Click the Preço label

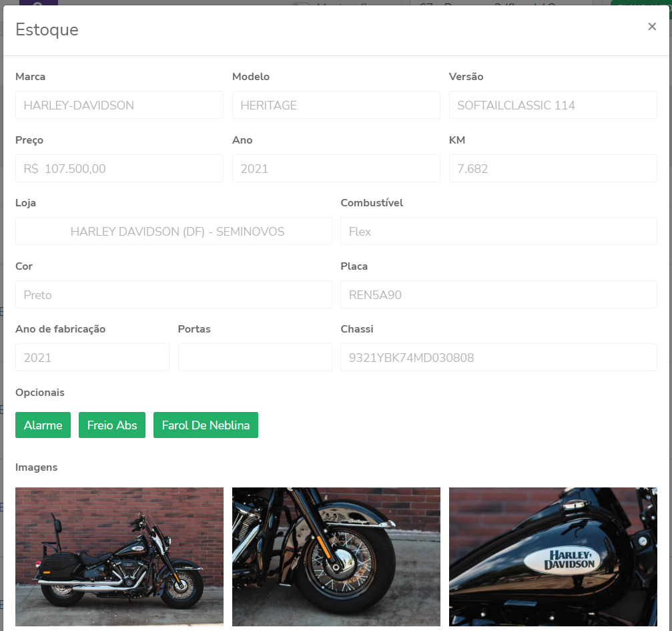[29, 140]
